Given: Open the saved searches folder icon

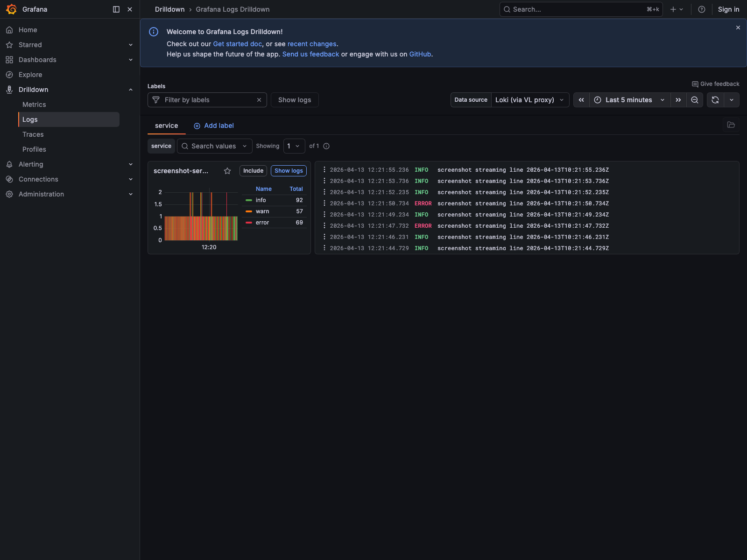Looking at the screenshot, I should [x=731, y=125].
